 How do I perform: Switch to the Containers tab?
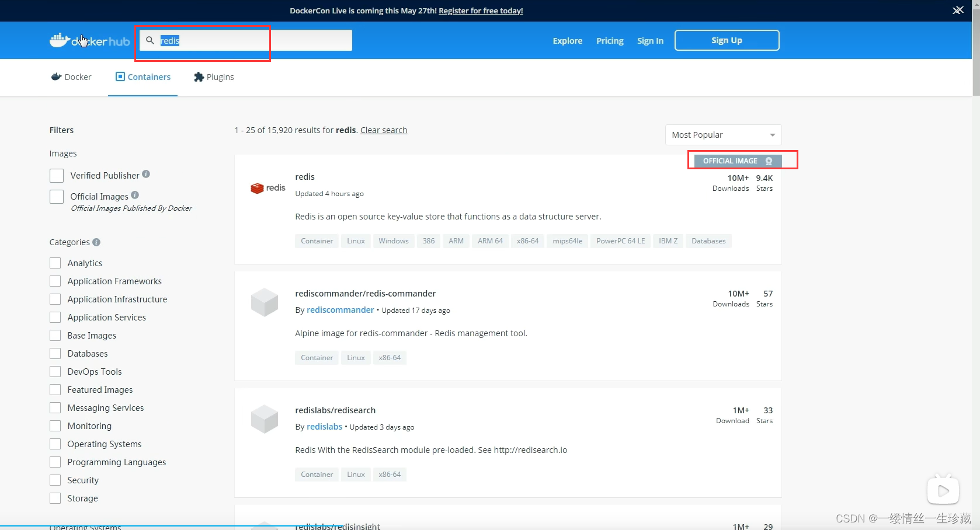tap(143, 77)
